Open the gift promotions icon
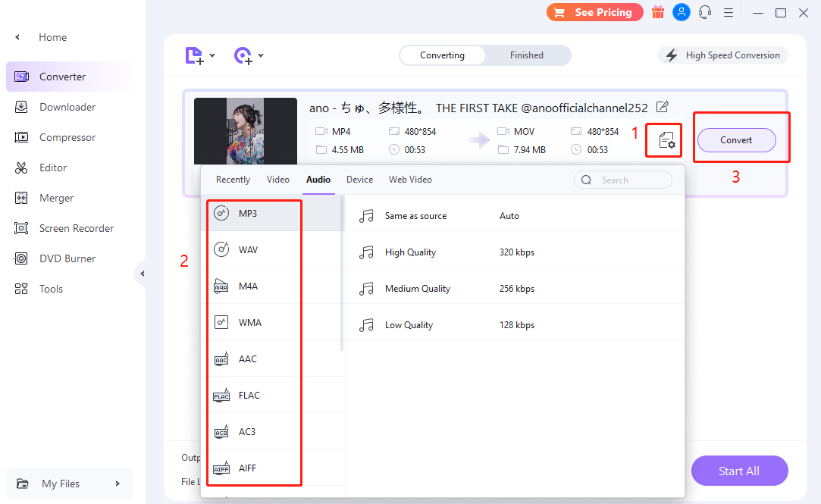Screen dimensions: 821x504 click(657, 12)
